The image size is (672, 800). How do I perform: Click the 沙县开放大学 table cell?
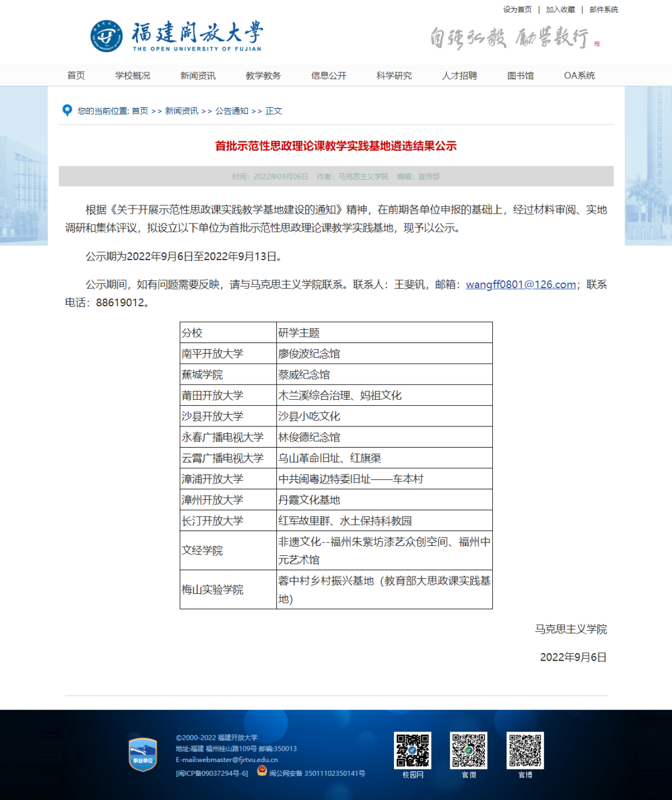click(x=228, y=416)
